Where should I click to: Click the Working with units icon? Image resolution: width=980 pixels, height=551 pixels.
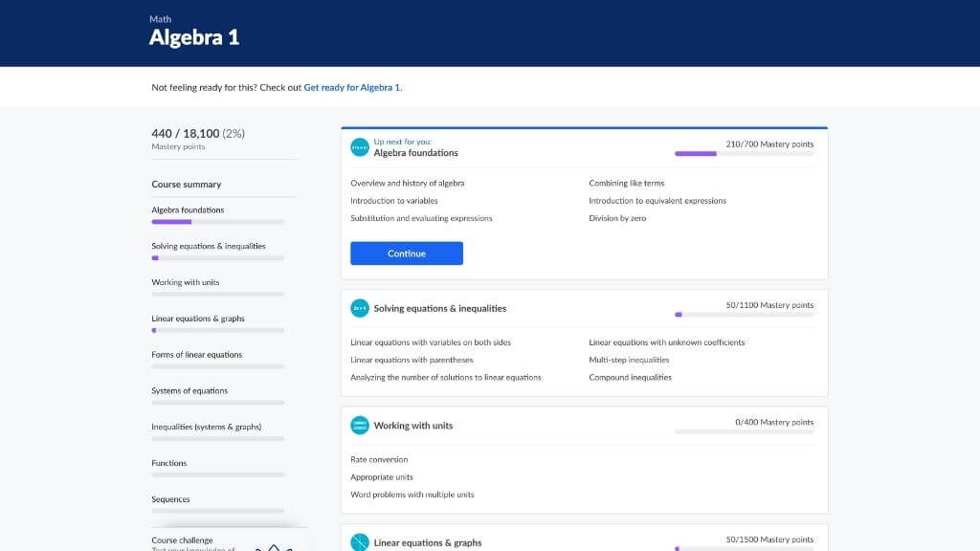(360, 426)
